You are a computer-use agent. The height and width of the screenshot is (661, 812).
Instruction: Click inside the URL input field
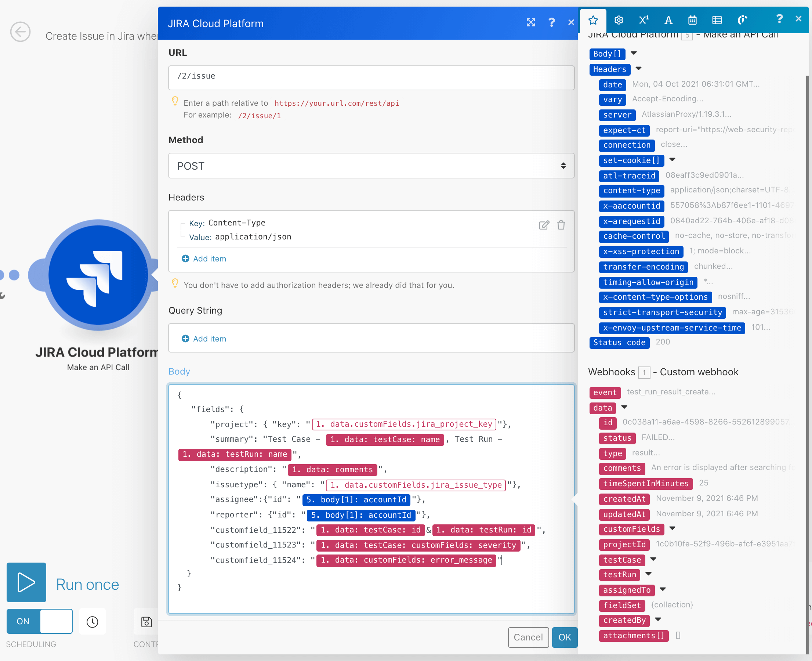[371, 77]
